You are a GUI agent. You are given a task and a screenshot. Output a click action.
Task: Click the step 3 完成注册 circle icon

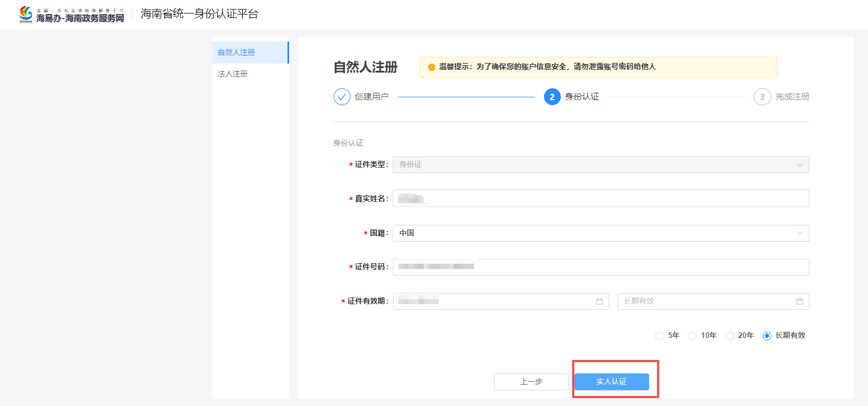coord(762,96)
